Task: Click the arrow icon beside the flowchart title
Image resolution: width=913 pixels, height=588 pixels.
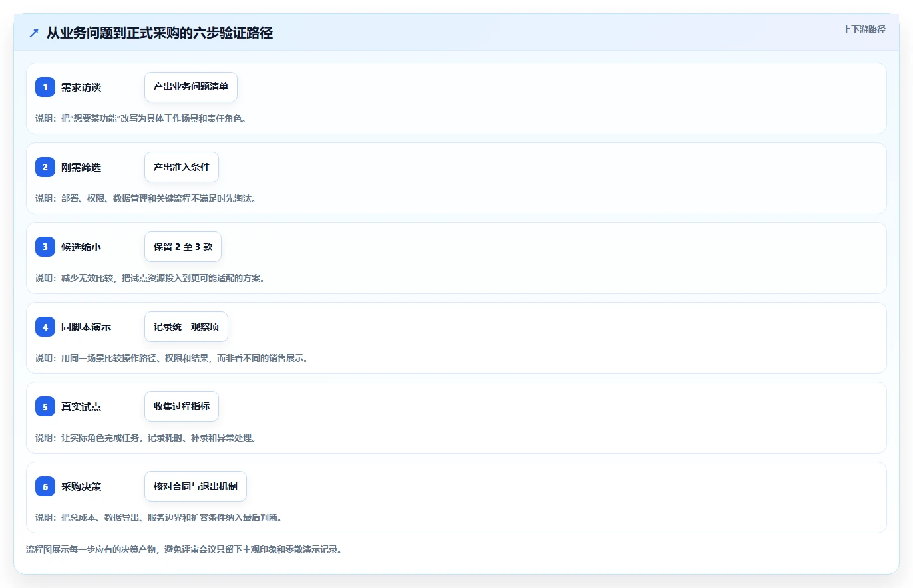Action: click(x=34, y=33)
